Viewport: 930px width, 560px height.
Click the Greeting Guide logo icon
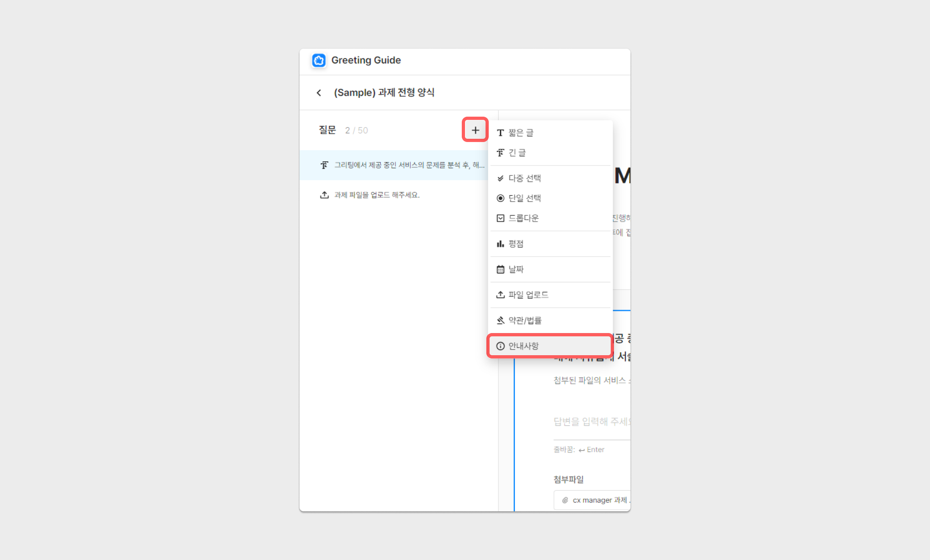(319, 60)
